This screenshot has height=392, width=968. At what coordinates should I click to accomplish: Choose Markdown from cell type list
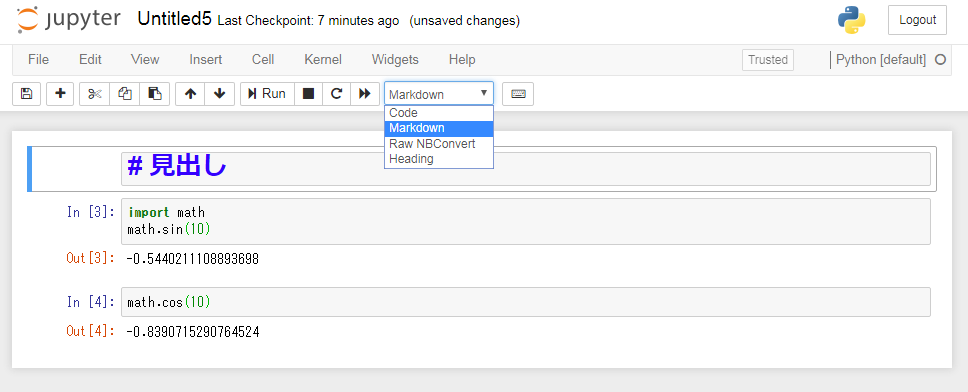439,128
